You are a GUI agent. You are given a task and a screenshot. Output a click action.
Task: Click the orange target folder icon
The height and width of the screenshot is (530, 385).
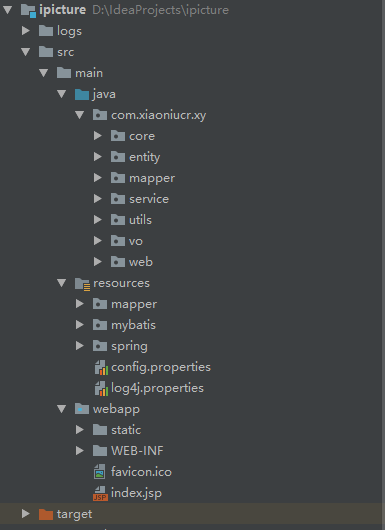coord(46,514)
